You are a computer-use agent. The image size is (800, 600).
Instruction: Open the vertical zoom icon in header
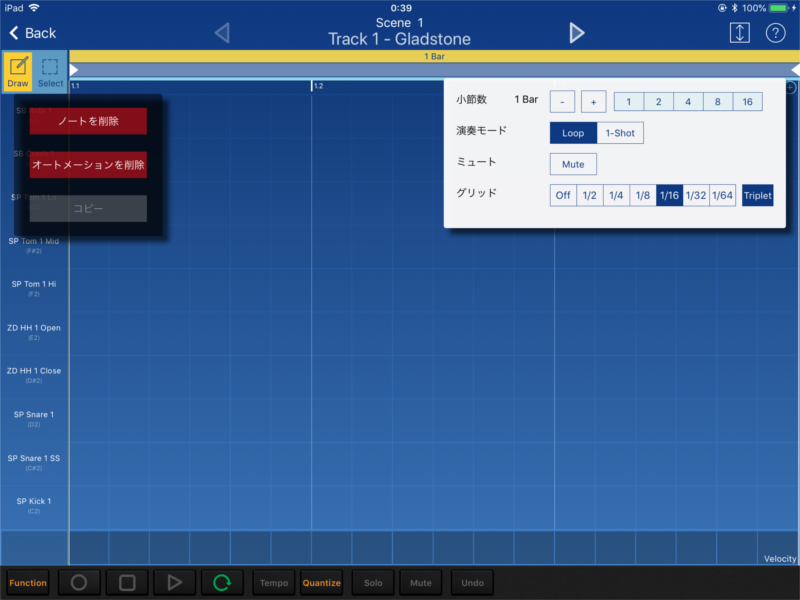click(739, 33)
